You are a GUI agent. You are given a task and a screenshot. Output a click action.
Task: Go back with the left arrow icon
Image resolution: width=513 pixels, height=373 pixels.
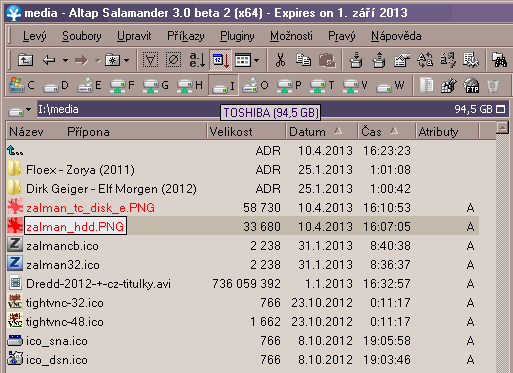click(x=49, y=60)
